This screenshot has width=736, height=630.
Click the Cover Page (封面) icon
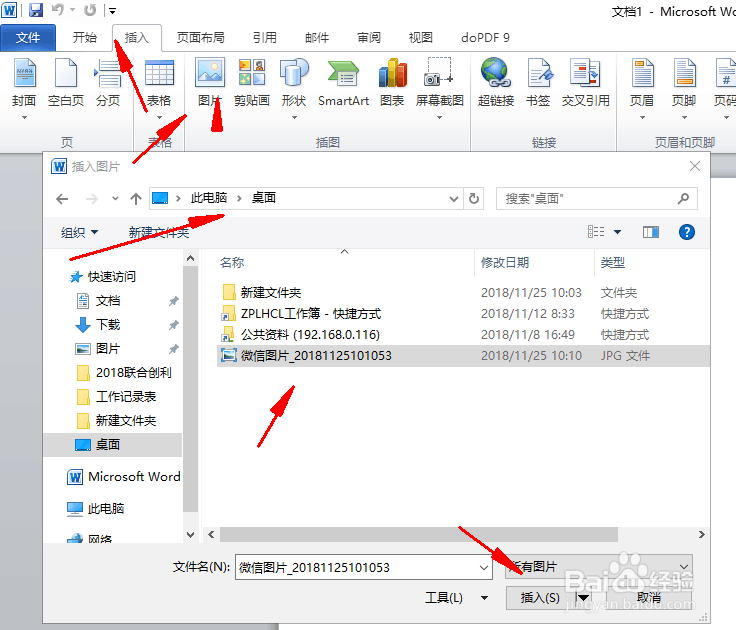tap(24, 73)
